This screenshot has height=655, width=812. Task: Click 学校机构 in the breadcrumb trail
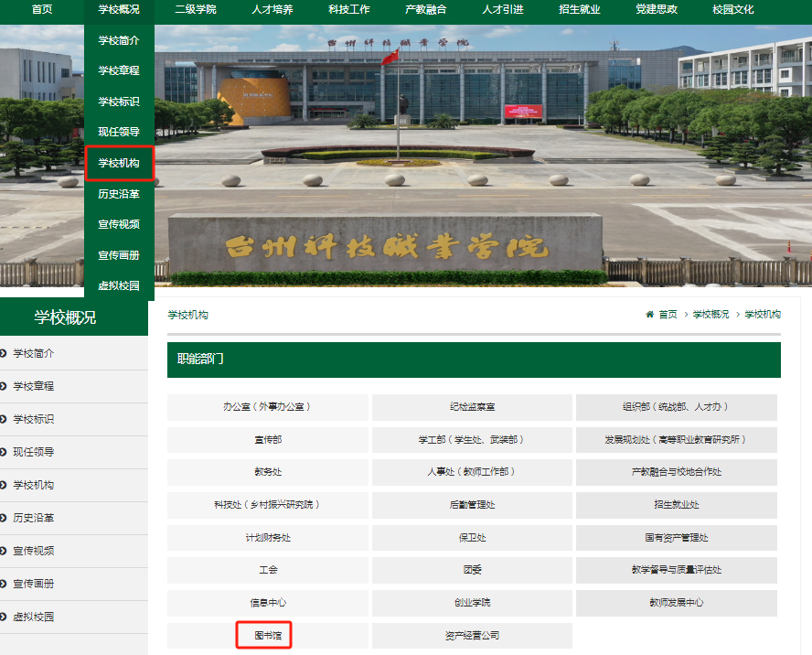(x=763, y=314)
